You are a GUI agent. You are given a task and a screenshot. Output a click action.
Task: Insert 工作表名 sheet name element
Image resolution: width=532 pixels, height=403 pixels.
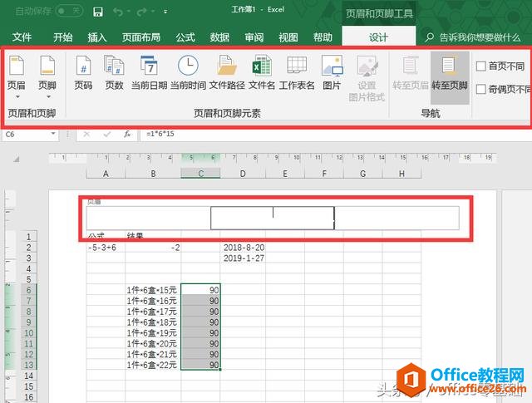[297, 72]
